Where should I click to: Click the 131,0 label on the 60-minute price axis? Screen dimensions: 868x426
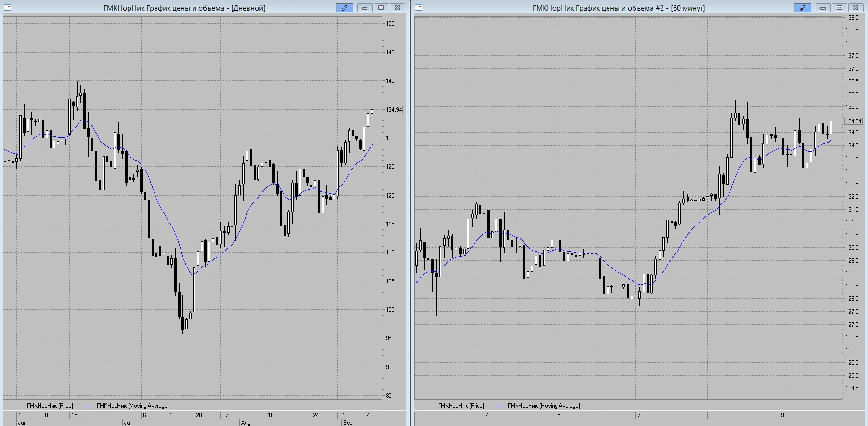tap(852, 222)
